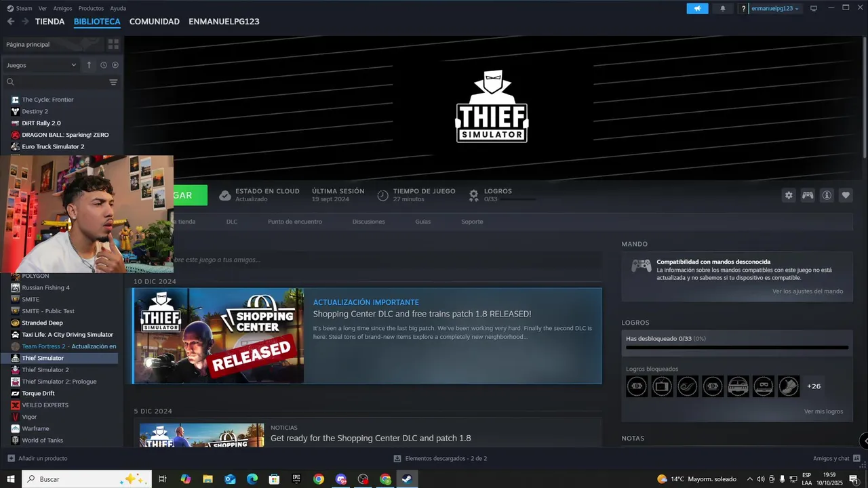
Task: Open Ver los ajustes del mando
Action: tap(808, 291)
